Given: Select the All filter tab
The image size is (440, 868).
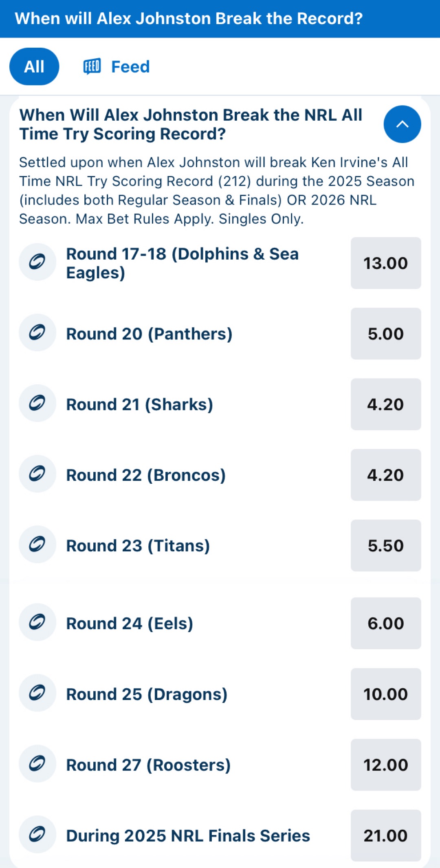Looking at the screenshot, I should tap(34, 66).
